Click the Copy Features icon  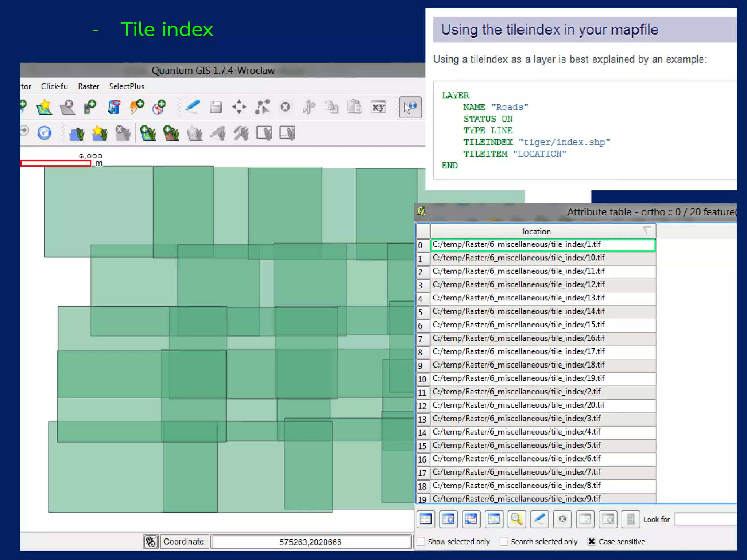pos(332,107)
